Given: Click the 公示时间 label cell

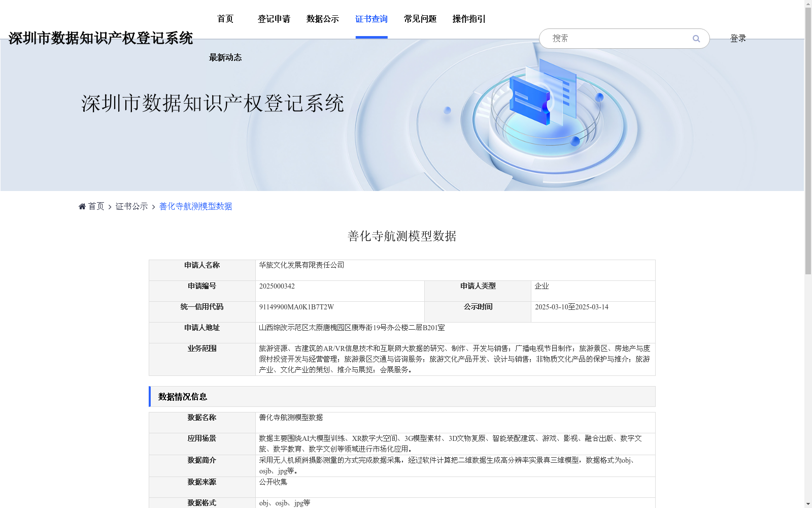Looking at the screenshot, I should point(478,312).
